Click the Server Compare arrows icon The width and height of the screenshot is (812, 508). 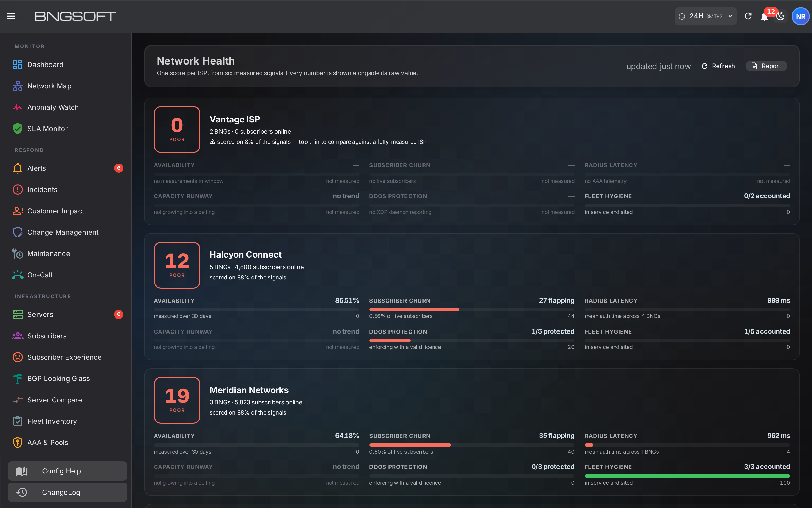(18, 400)
